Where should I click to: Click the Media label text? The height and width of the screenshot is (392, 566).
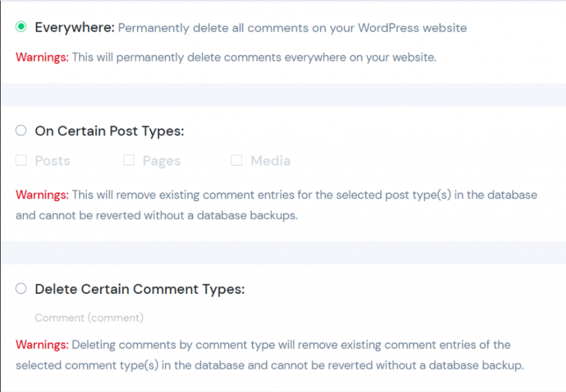click(269, 160)
